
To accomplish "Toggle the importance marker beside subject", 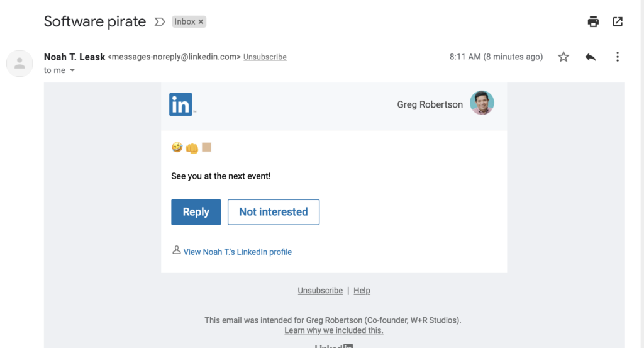I will pos(160,22).
